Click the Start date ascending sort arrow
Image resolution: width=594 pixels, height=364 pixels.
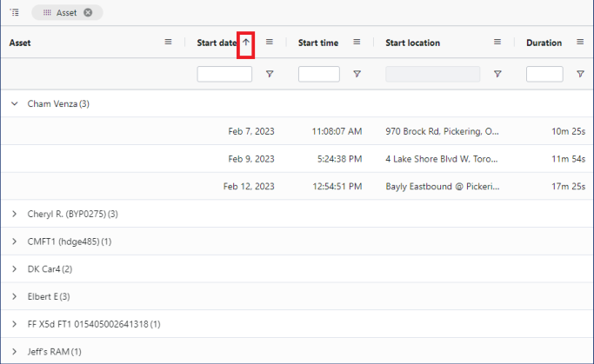[246, 43]
